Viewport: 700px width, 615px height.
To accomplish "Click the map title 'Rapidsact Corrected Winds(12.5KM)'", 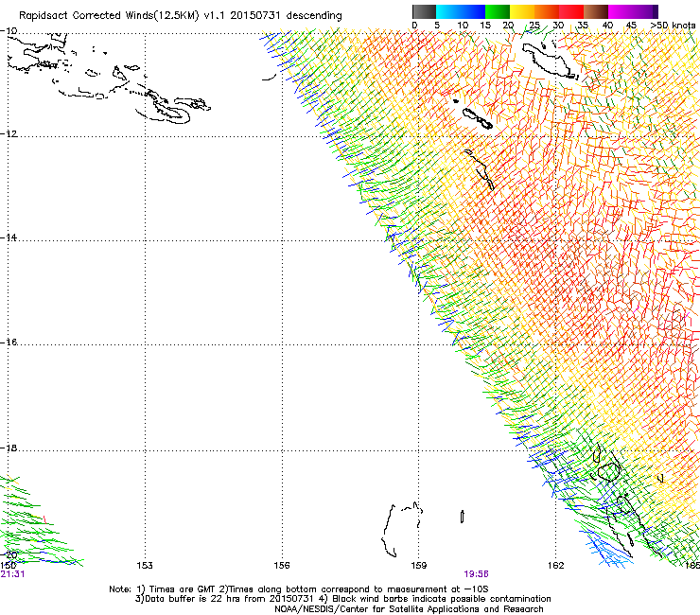I will [109, 16].
